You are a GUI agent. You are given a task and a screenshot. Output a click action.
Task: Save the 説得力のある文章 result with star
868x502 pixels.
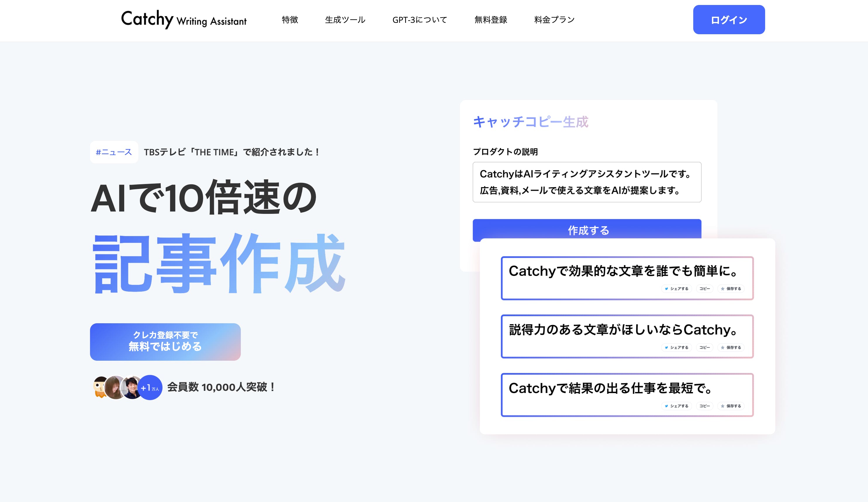(x=731, y=347)
